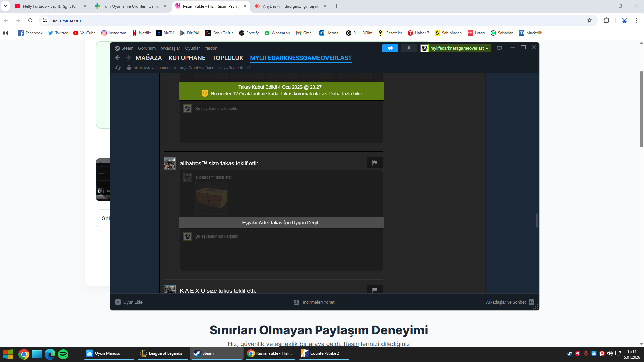Switch to the Nelly Furtado YouTube tab
The image size is (644, 362).
[50, 6]
